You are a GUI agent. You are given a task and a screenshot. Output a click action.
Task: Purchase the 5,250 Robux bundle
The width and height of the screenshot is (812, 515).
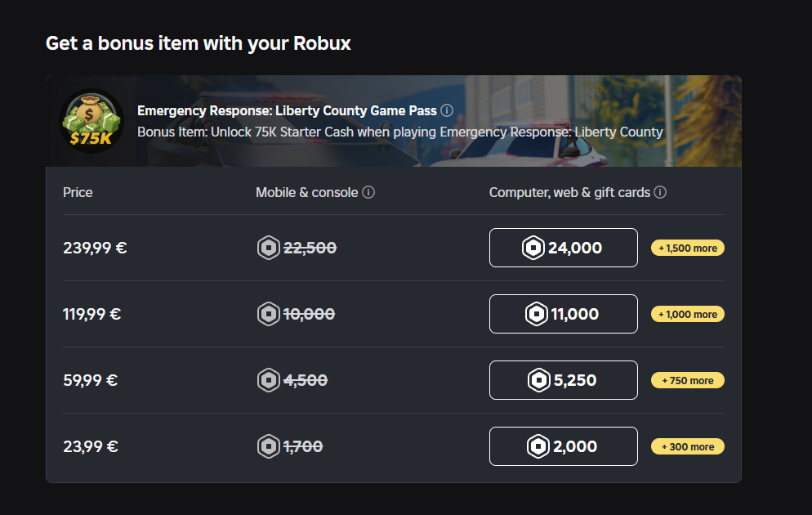(x=563, y=380)
